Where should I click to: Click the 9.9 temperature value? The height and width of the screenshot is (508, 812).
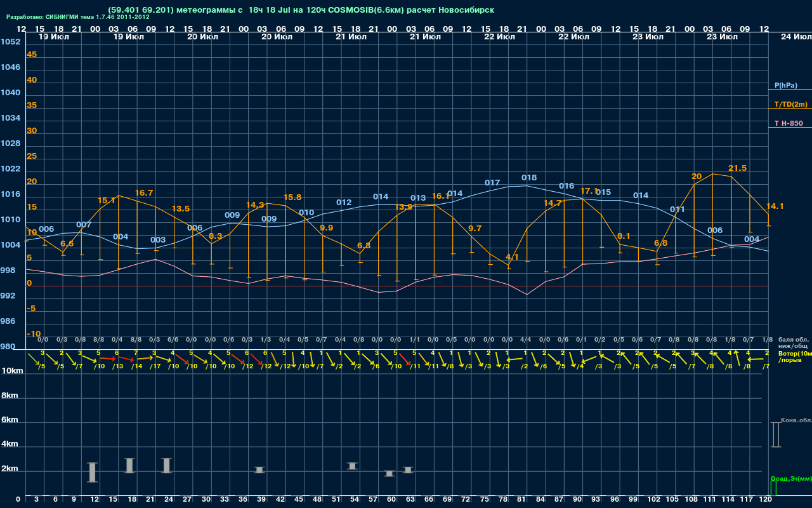pyautogui.click(x=326, y=227)
